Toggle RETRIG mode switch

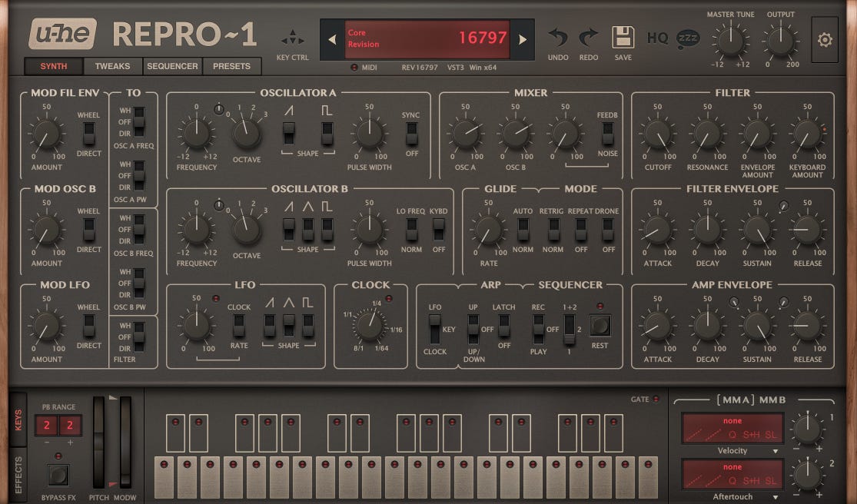[x=553, y=230]
